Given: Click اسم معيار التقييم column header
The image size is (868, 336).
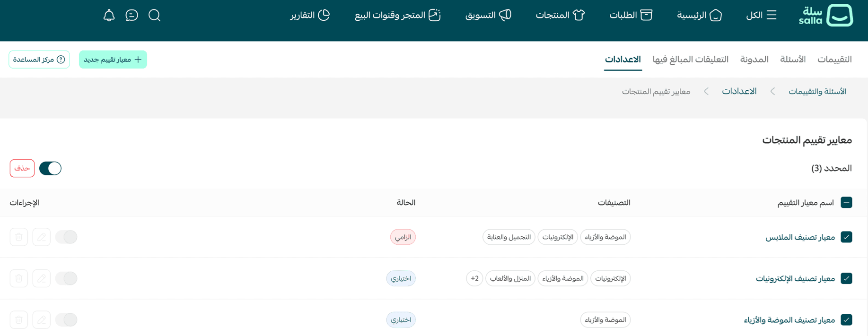Looking at the screenshot, I should 806,203.
